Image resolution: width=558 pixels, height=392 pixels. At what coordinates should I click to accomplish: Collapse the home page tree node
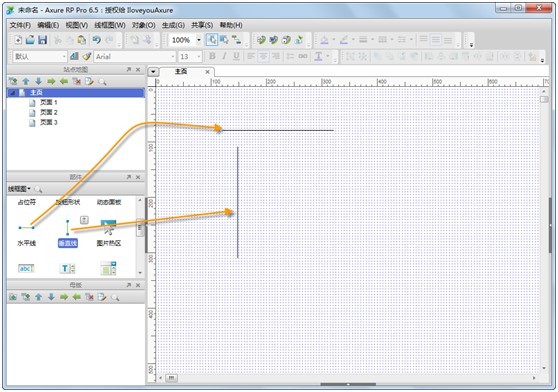click(14, 92)
